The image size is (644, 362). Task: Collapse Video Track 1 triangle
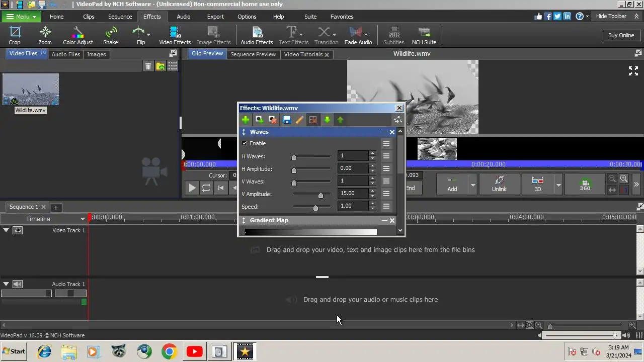(x=6, y=230)
